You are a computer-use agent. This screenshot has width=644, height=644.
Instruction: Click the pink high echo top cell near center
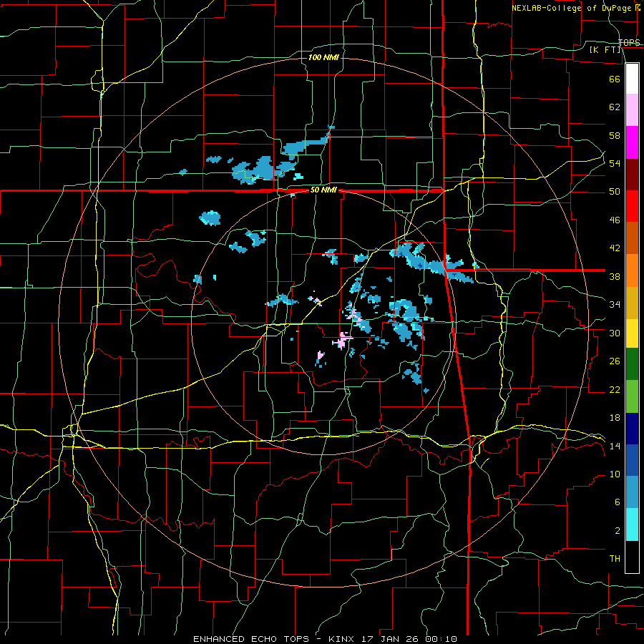[342, 341]
